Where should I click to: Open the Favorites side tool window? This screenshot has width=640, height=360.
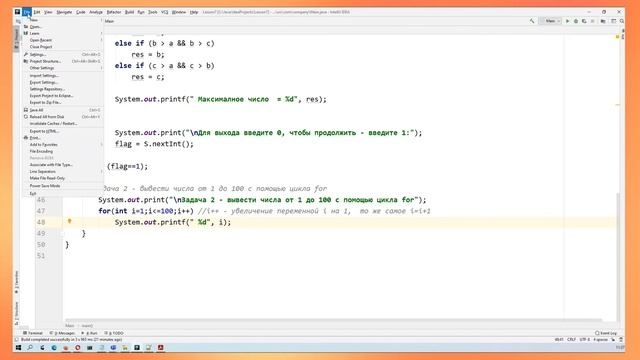[17, 282]
